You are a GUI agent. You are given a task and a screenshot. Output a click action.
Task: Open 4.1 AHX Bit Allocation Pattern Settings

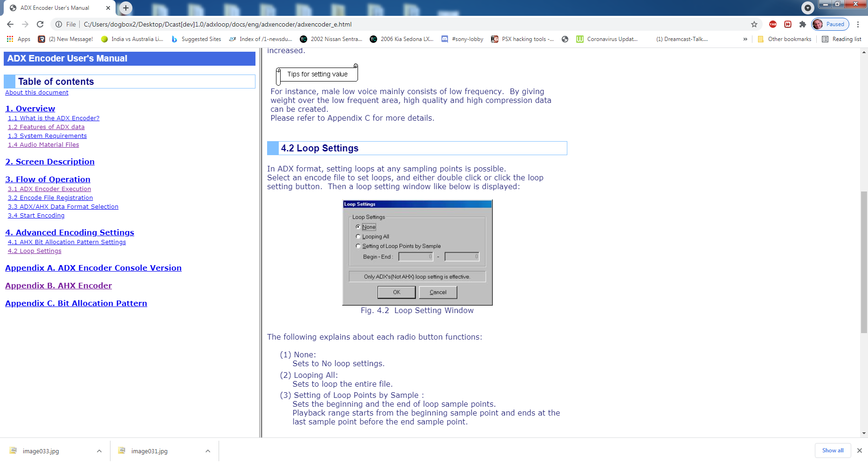(67, 242)
